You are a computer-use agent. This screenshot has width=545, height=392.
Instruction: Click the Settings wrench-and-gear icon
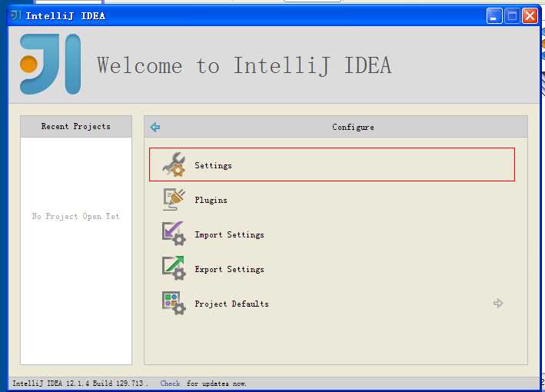(x=174, y=164)
